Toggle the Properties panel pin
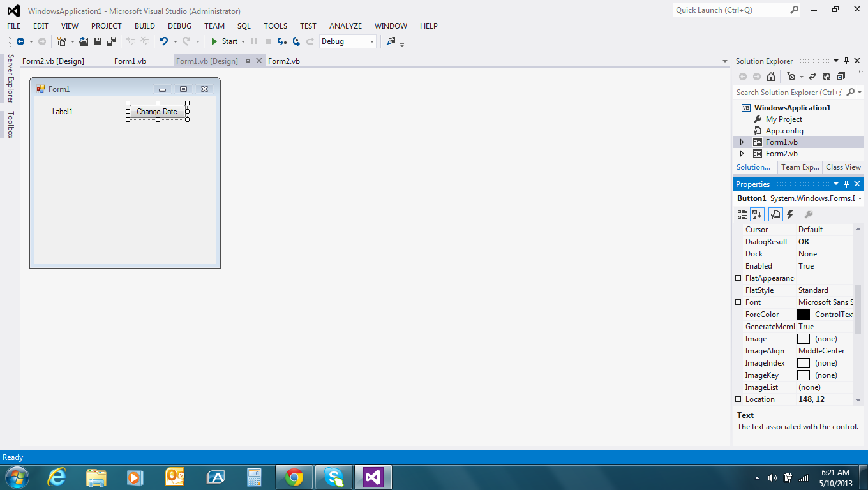 point(847,184)
